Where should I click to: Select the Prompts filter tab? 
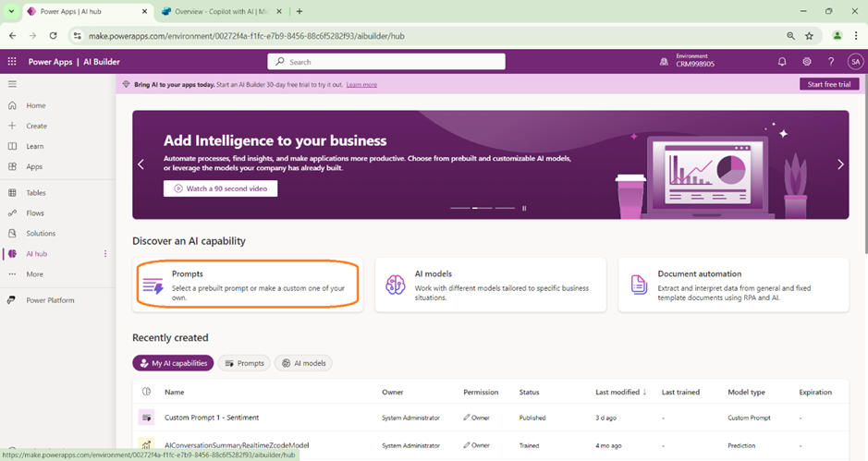point(244,363)
